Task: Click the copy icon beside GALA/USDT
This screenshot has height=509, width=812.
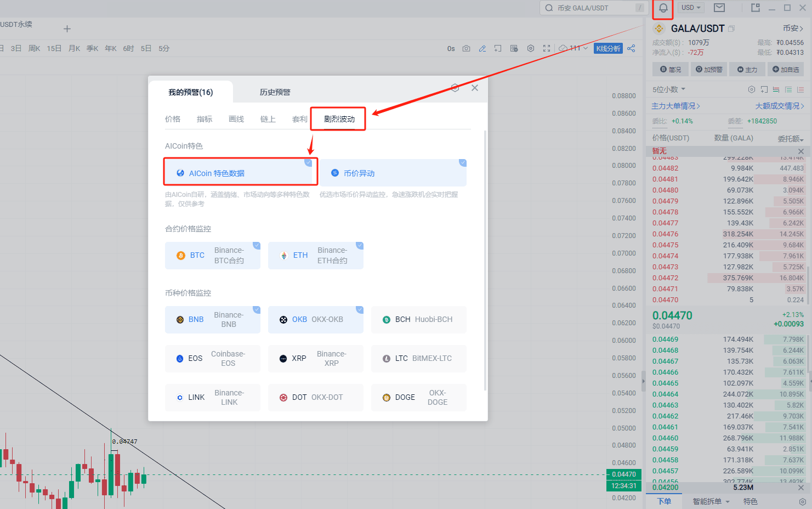Action: pos(731,29)
